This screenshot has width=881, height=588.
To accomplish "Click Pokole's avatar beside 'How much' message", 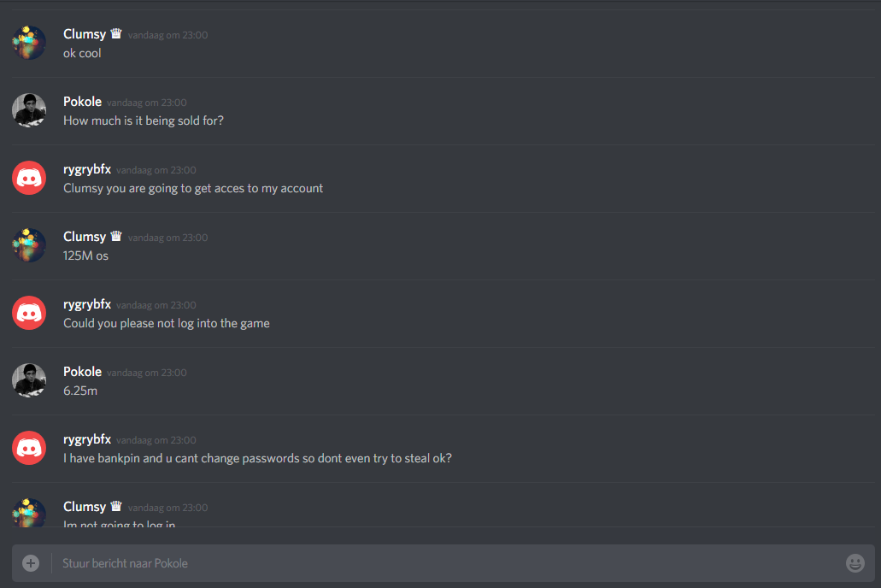I will tap(29, 109).
